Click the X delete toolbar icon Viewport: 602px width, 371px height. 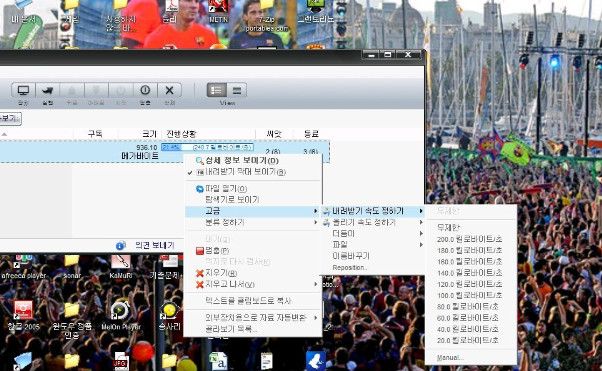click(169, 91)
